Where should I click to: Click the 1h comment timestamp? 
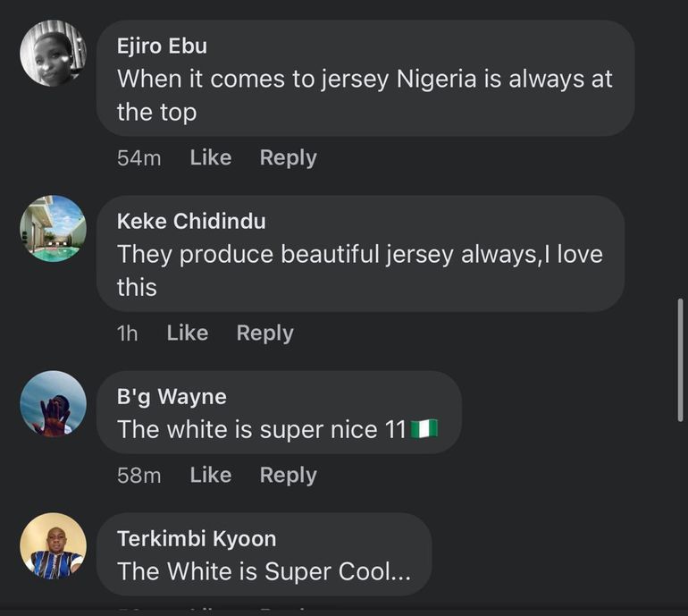tap(128, 333)
